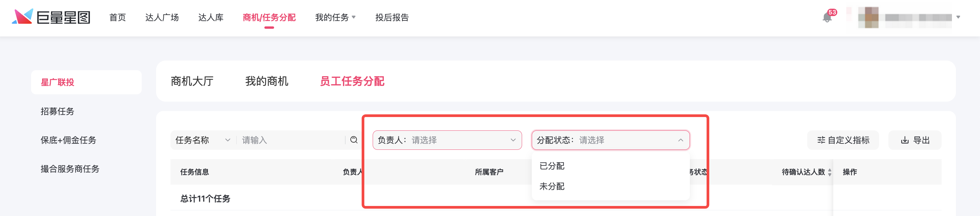The image size is (980, 216).
Task: Expand the account menu arrow
Action: [x=958, y=17]
